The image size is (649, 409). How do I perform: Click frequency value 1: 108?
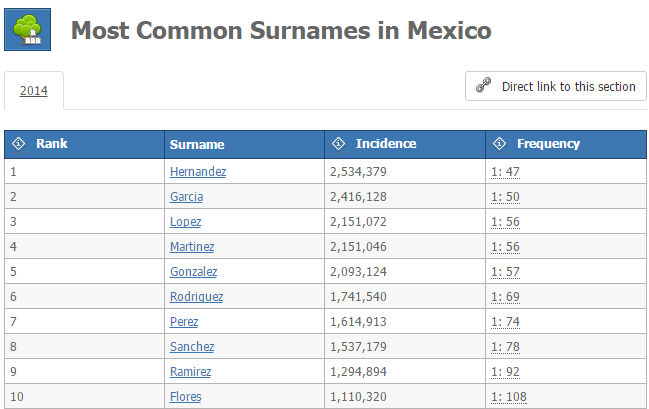(509, 397)
